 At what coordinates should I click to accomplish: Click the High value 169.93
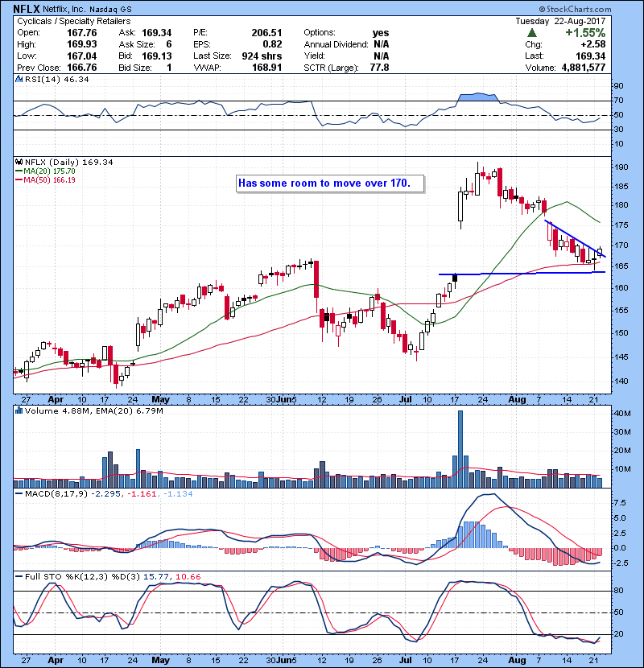(82, 44)
